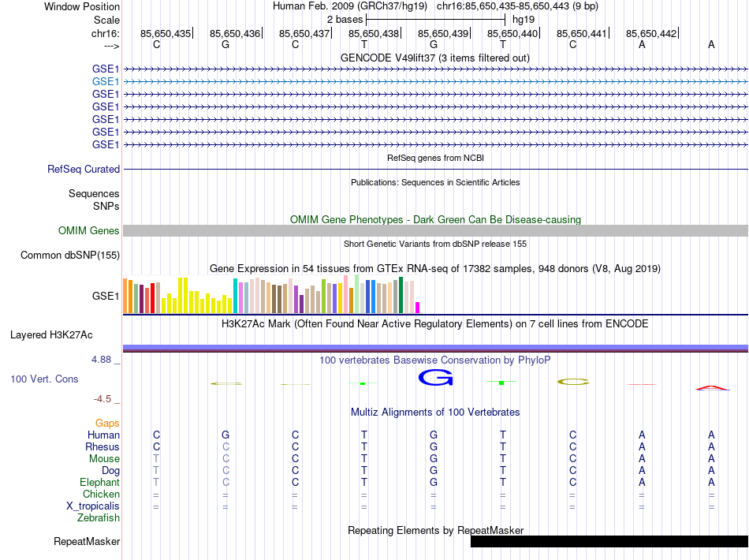The width and height of the screenshot is (749, 560).
Task: Select the black RepeatMasker element block
Action: pyautogui.click(x=609, y=541)
